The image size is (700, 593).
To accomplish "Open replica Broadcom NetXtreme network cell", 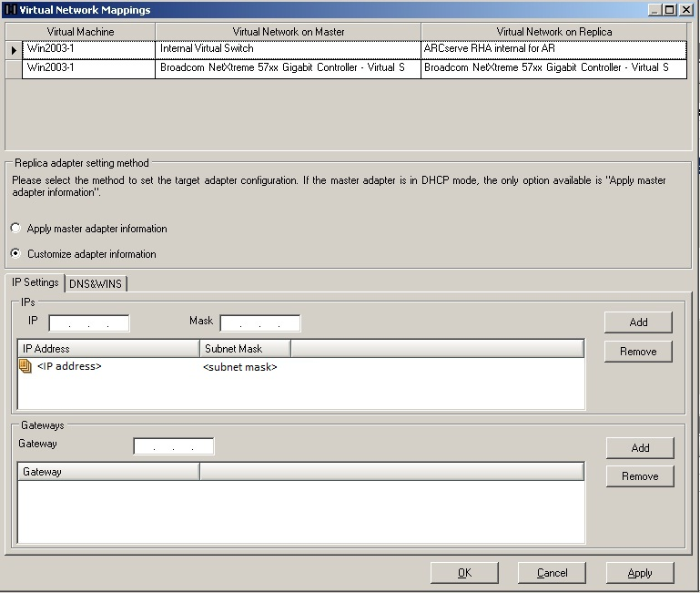I will click(553, 68).
